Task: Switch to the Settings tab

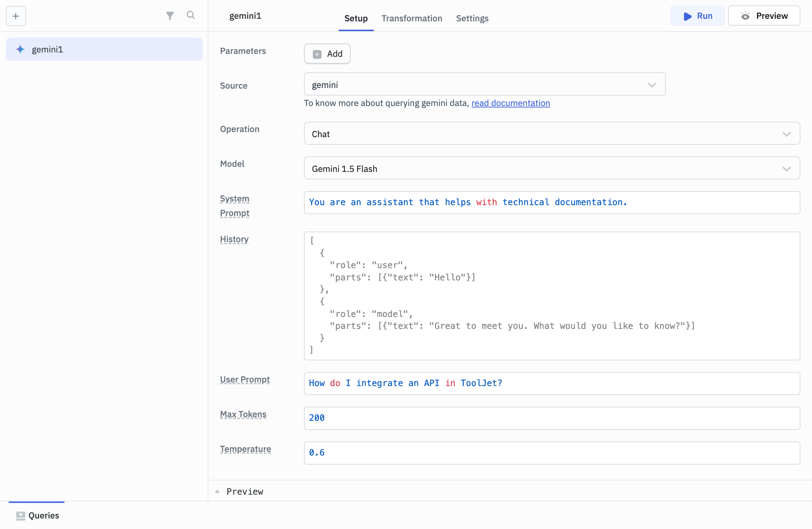Action: point(472,18)
